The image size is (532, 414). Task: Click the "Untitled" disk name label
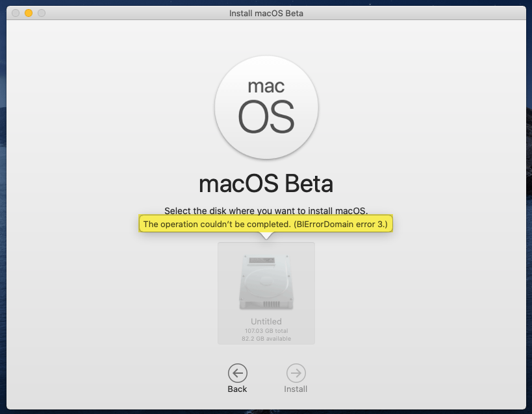pos(266,321)
